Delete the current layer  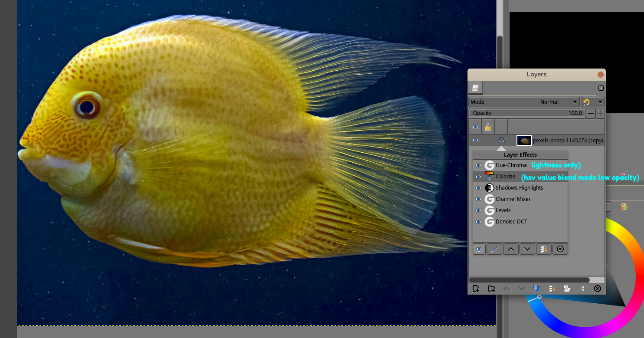598,289
